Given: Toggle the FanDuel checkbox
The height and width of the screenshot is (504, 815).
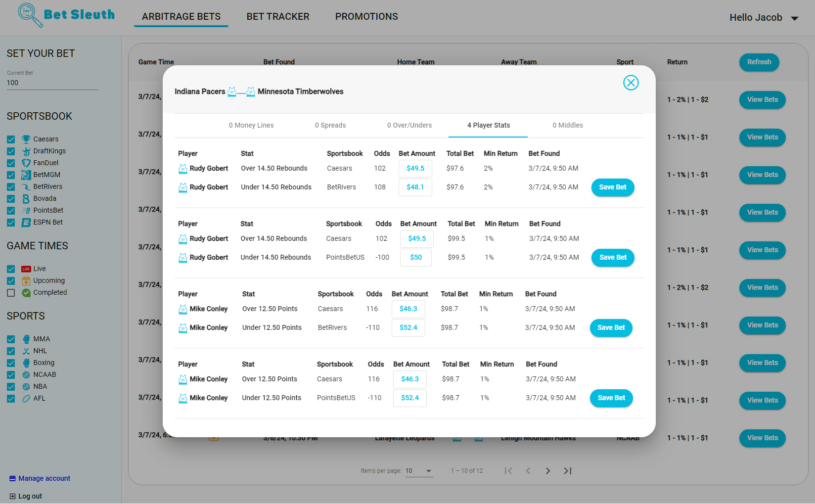Looking at the screenshot, I should 11,163.
